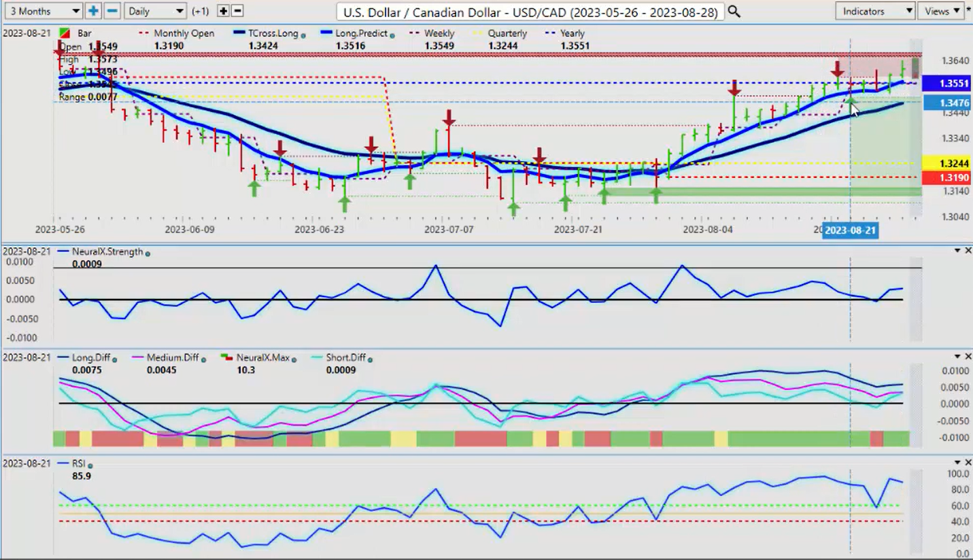Click the blue minus zoom-out button

[x=112, y=11]
